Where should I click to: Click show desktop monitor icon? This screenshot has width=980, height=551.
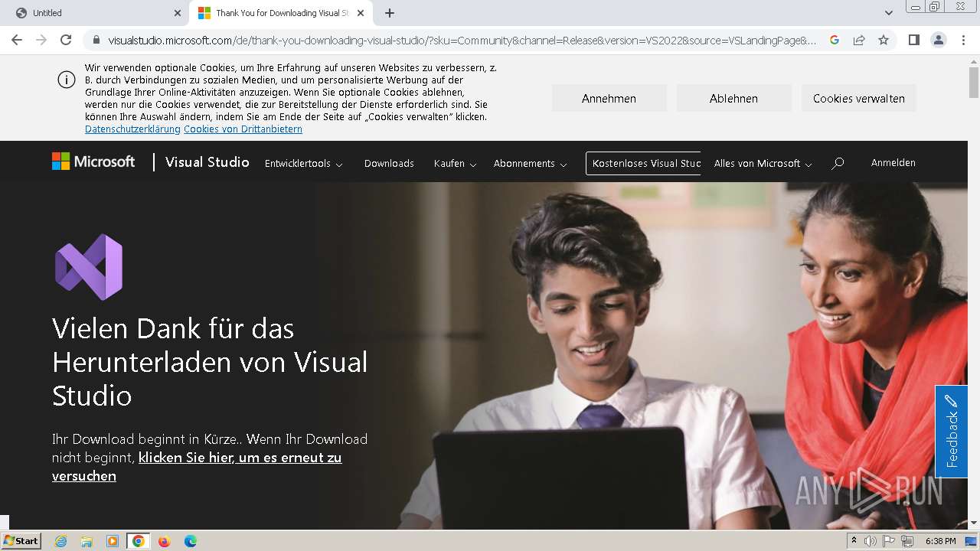(x=971, y=541)
